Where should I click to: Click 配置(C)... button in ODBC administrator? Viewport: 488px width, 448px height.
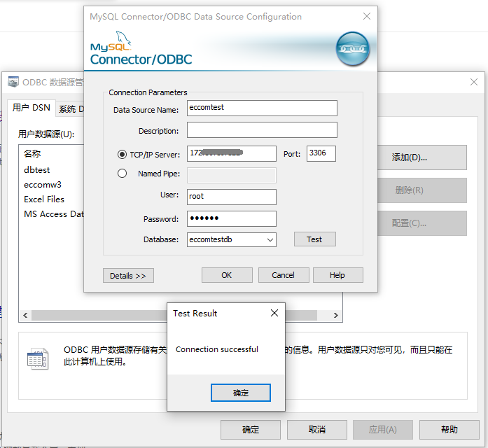(x=421, y=223)
